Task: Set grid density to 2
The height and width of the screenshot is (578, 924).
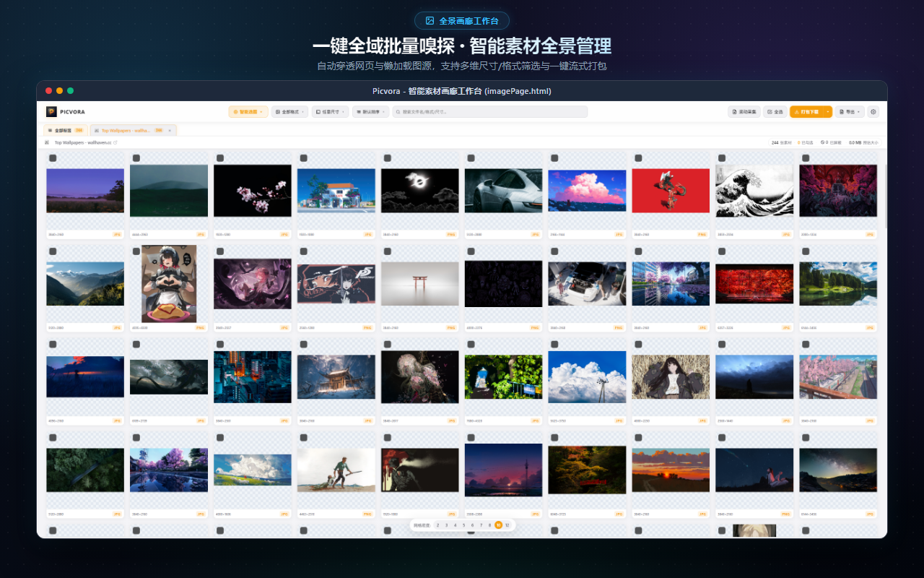Action: (x=437, y=525)
